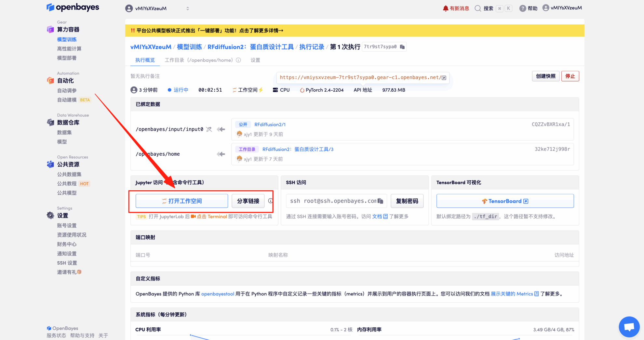Open the gear-c1.openbayes.net URL link
The height and width of the screenshot is (340, 644).
[x=363, y=77]
